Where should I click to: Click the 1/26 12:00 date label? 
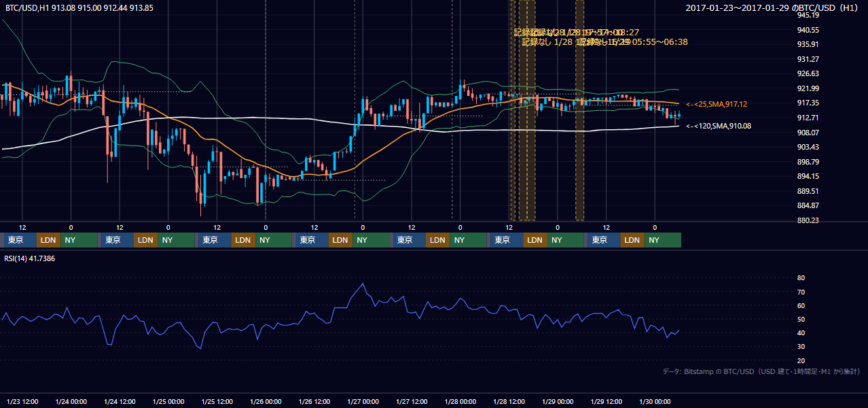click(x=314, y=401)
